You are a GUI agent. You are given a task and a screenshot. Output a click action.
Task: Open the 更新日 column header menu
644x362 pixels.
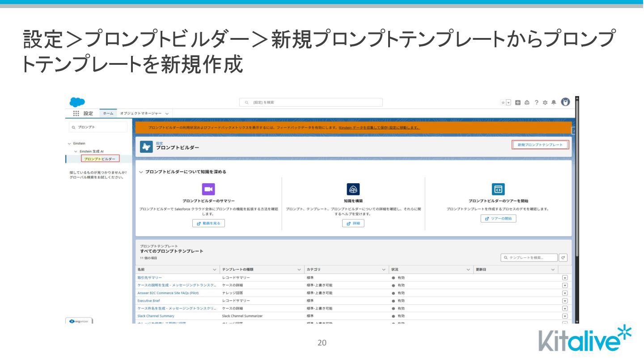click(553, 269)
